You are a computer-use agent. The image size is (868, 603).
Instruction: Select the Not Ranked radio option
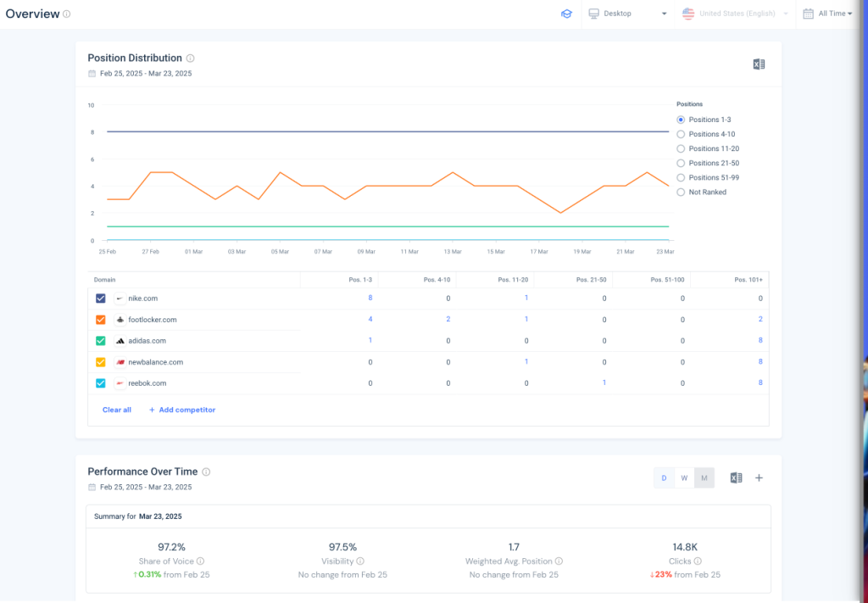pyautogui.click(x=681, y=192)
